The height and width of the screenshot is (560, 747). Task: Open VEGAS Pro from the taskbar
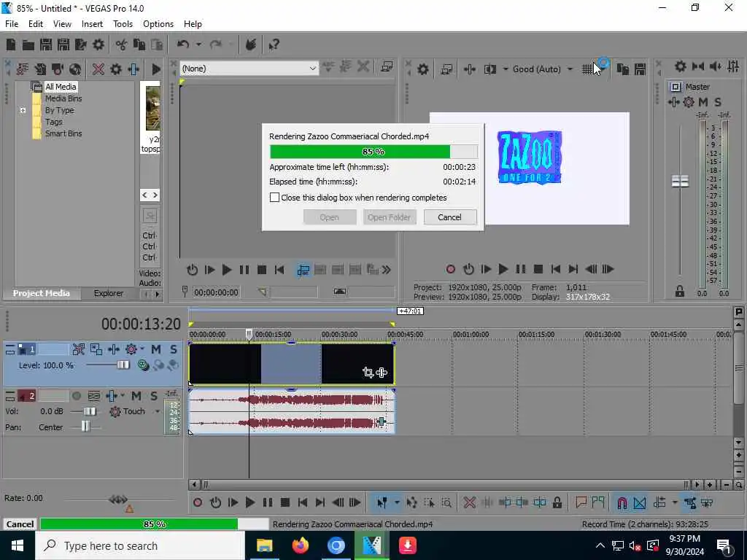(x=372, y=545)
